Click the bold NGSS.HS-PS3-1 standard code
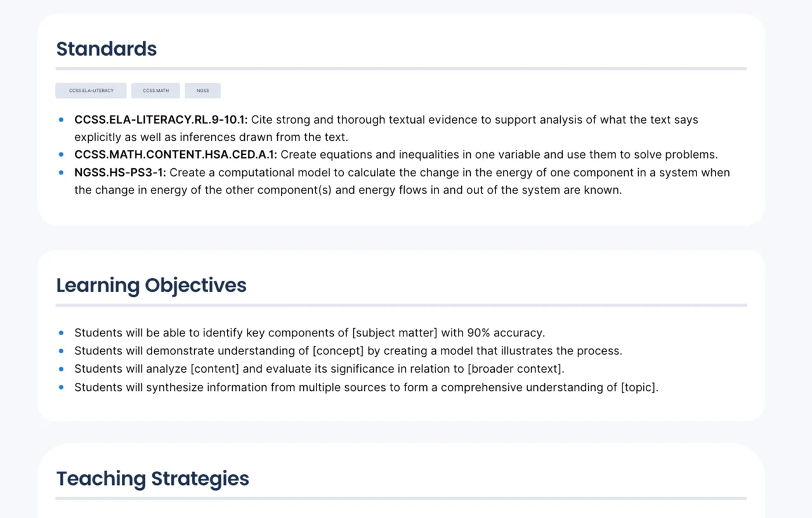Image resolution: width=812 pixels, height=518 pixels. pos(120,172)
